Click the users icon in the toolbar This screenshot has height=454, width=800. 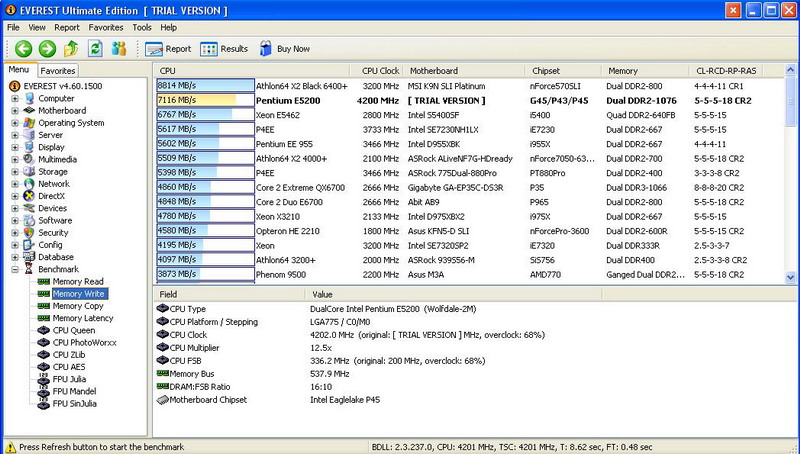119,49
